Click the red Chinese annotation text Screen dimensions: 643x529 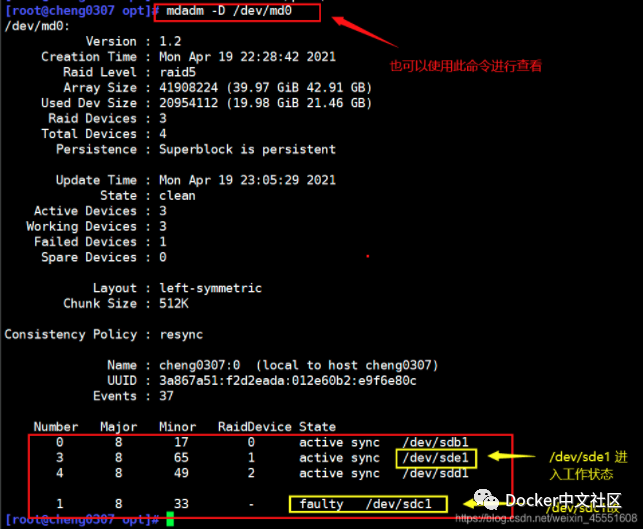465,66
